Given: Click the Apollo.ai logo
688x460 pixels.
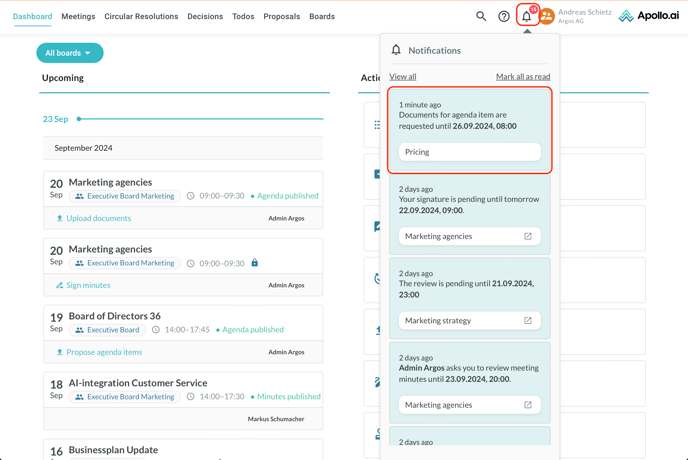Looking at the screenshot, I should point(649,16).
